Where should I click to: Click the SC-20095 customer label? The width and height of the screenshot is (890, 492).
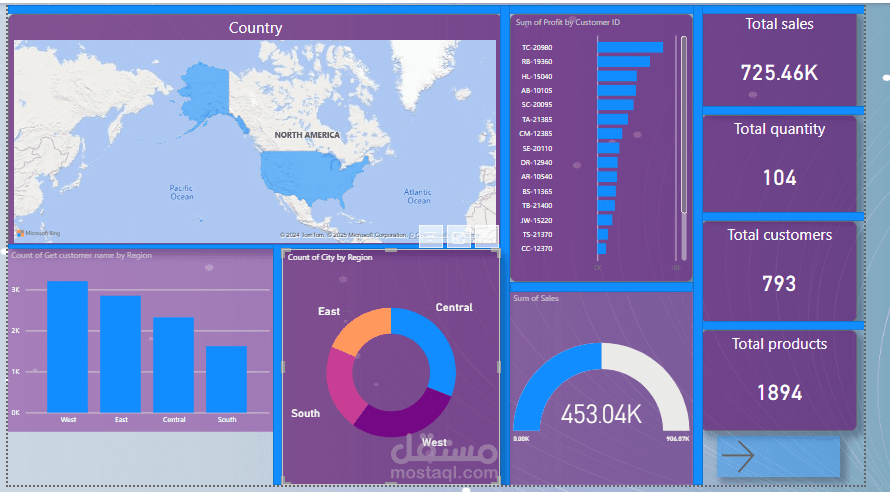point(536,104)
